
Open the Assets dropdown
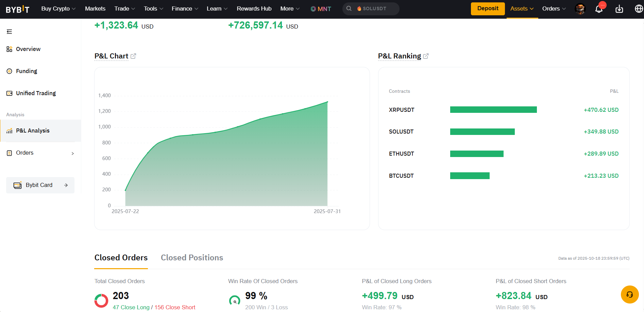click(521, 8)
